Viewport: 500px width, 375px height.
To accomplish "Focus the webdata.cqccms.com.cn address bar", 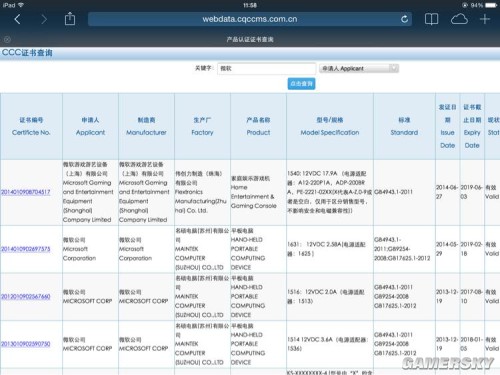I will [x=250, y=19].
